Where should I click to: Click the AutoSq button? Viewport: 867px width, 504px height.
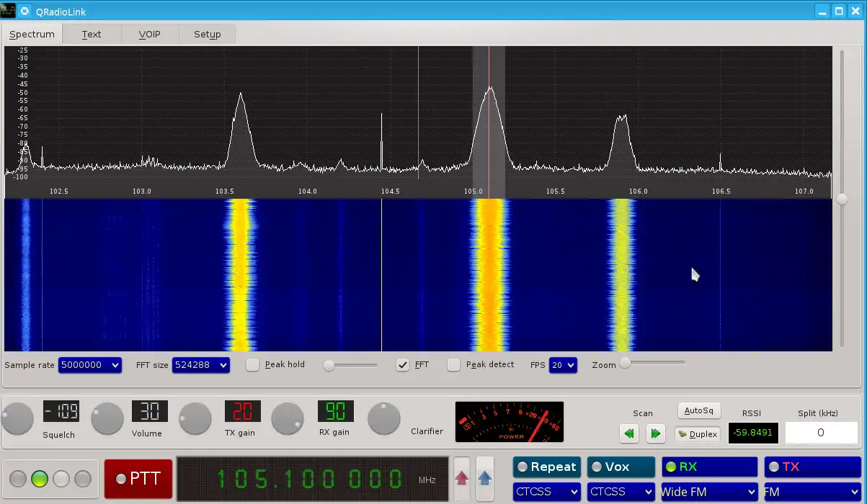[x=698, y=410]
